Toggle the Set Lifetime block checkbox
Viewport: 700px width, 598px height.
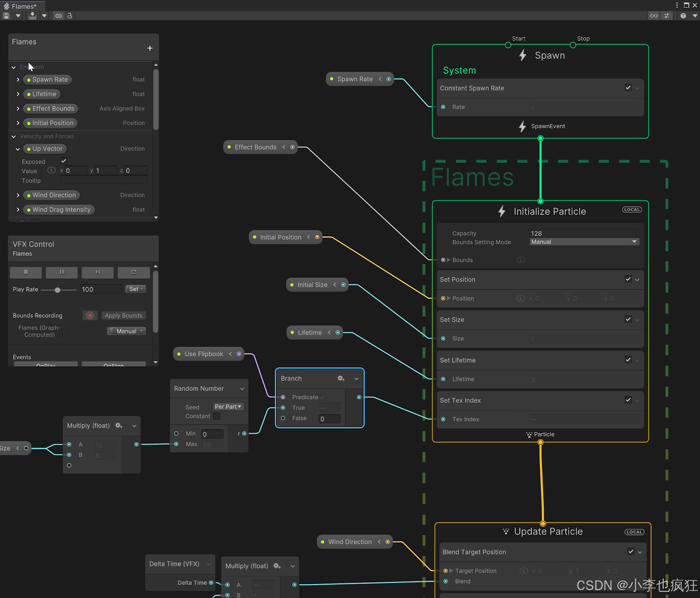tap(628, 359)
